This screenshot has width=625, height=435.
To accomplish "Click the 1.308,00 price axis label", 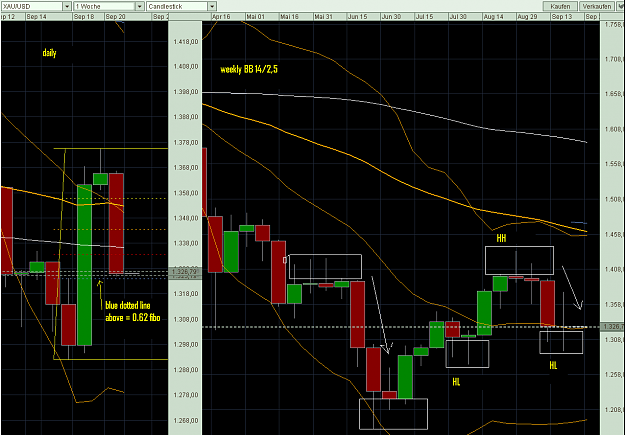I will coord(186,319).
